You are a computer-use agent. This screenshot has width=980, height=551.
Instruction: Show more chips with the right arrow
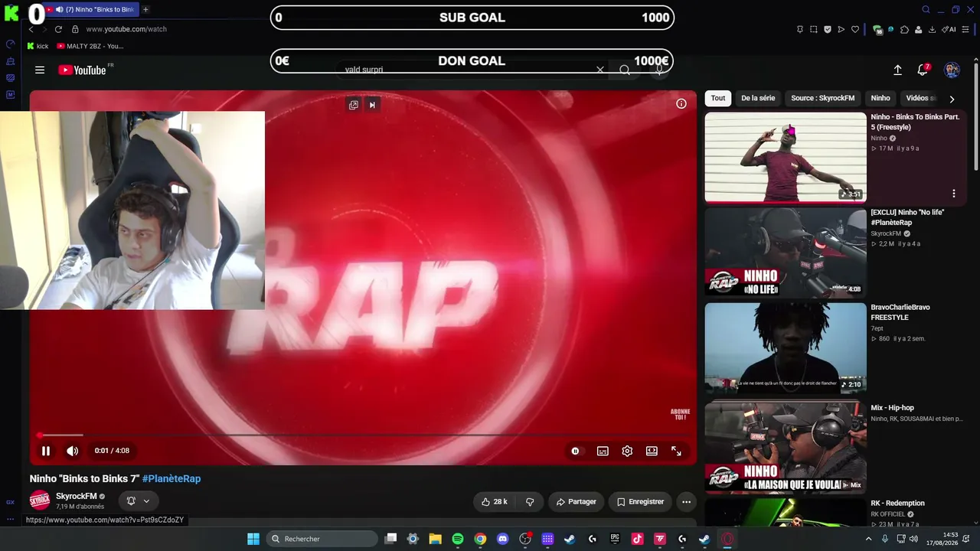click(x=952, y=99)
